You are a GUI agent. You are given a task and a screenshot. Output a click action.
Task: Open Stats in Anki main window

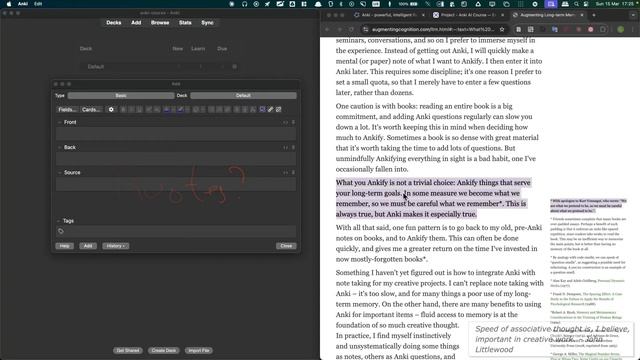pyautogui.click(x=185, y=23)
